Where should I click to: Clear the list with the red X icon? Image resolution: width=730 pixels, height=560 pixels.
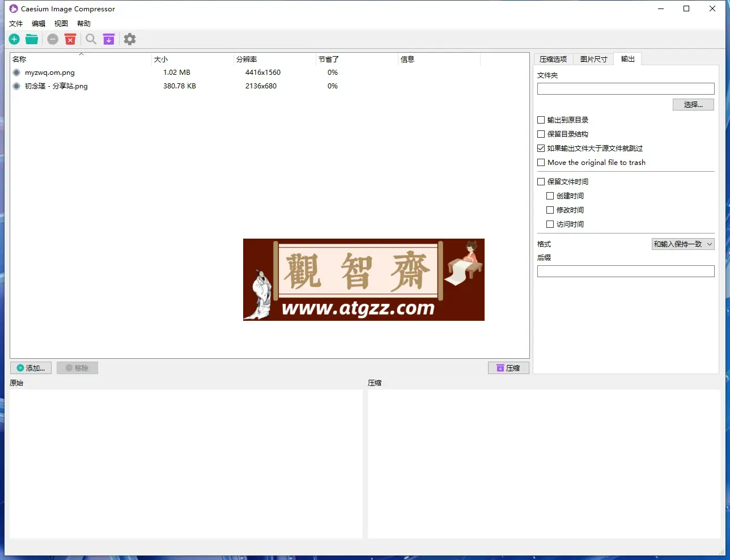click(x=70, y=39)
